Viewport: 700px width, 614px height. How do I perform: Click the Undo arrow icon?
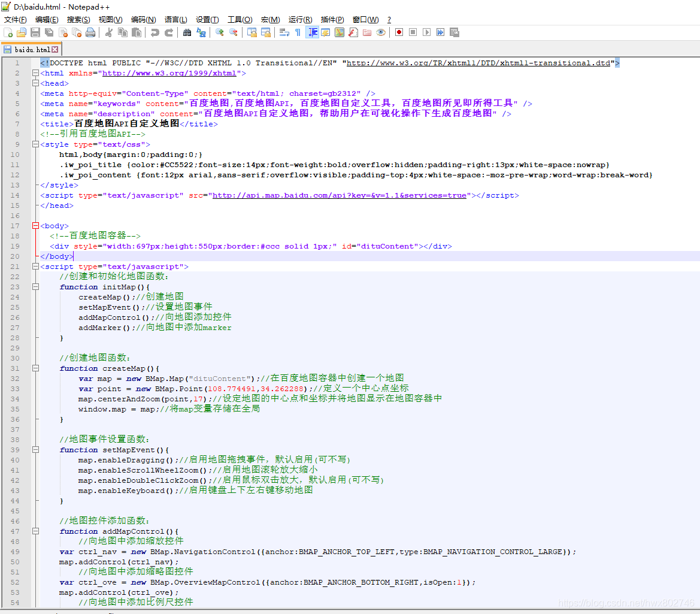coord(154,32)
